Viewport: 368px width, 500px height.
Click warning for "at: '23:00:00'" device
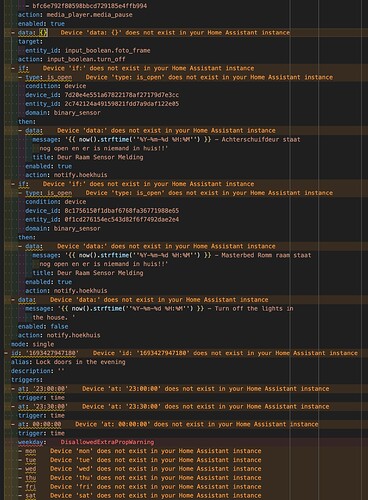click(x=205, y=389)
